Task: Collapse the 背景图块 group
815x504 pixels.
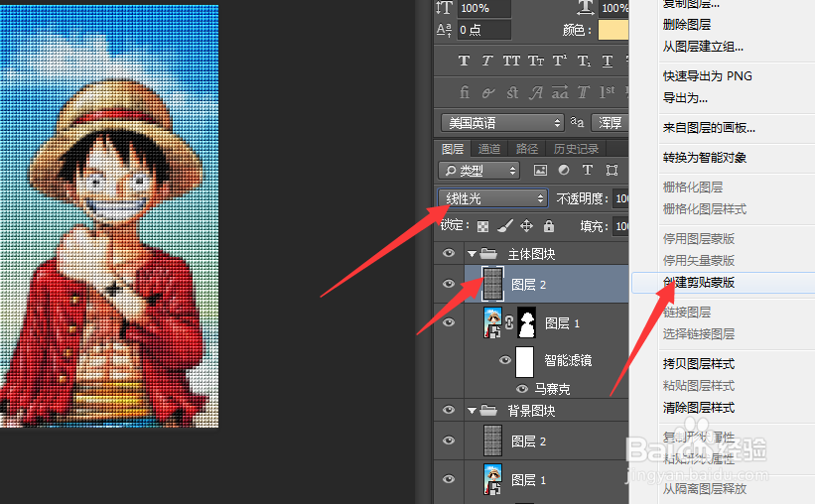Action: [x=472, y=411]
